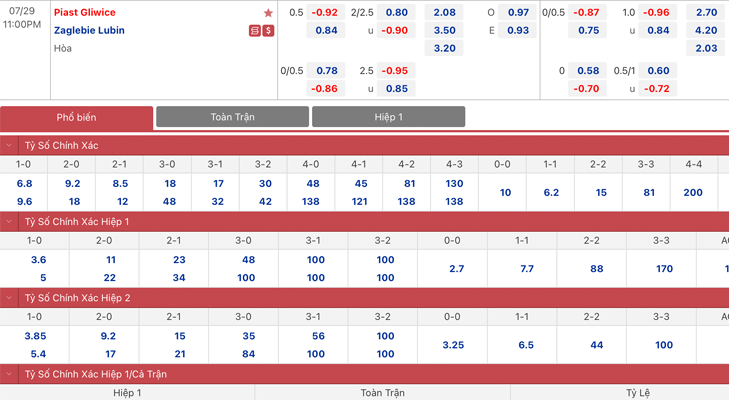Select first-half handicap odds -0.87
Image resolution: width=729 pixels, height=400 pixels.
point(587,13)
